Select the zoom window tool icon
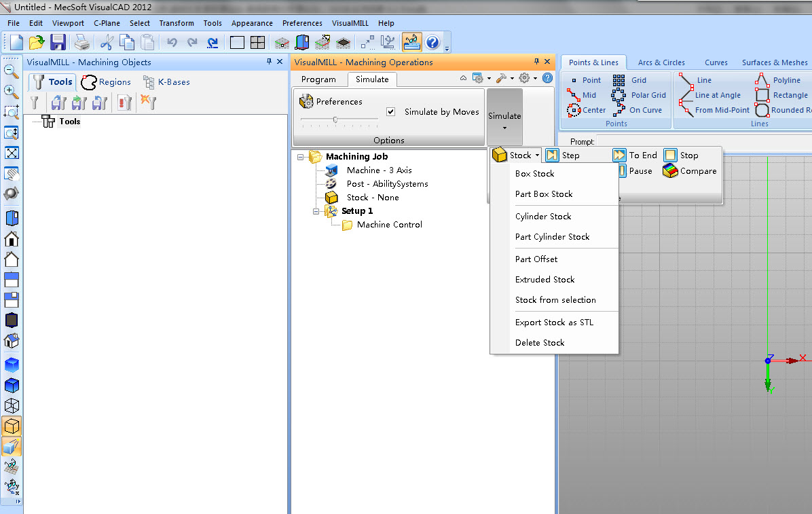Viewport: 812px width, 514px height. pyautogui.click(x=11, y=111)
